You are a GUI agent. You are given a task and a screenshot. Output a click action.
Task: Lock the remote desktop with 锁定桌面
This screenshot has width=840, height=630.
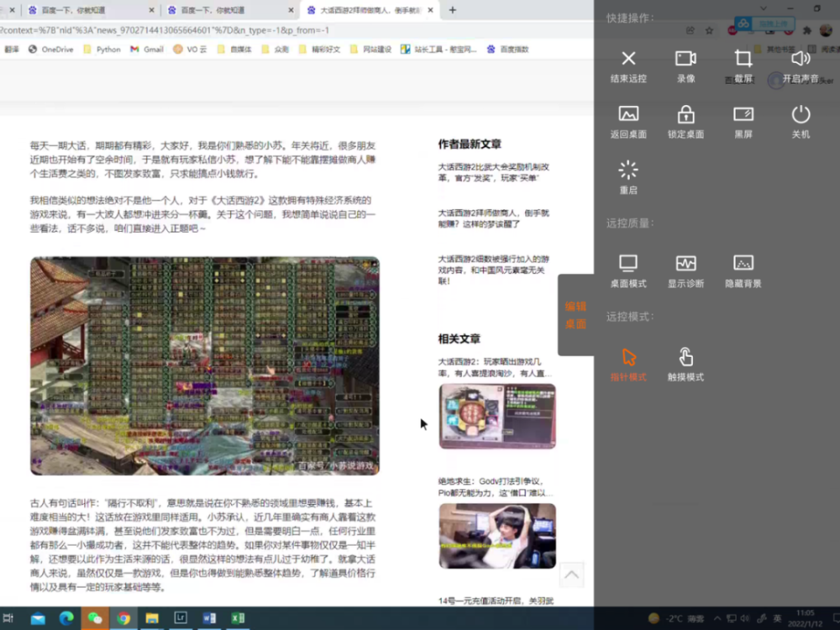685,122
